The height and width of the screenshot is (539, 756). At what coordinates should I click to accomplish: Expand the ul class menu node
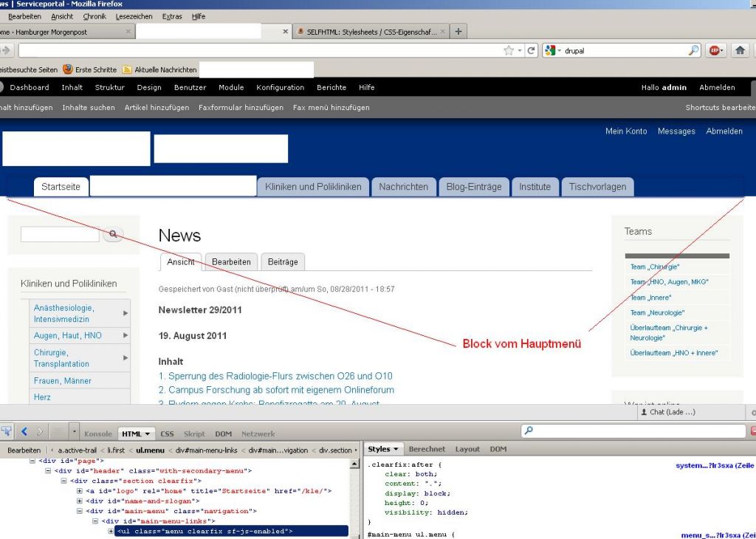111,532
